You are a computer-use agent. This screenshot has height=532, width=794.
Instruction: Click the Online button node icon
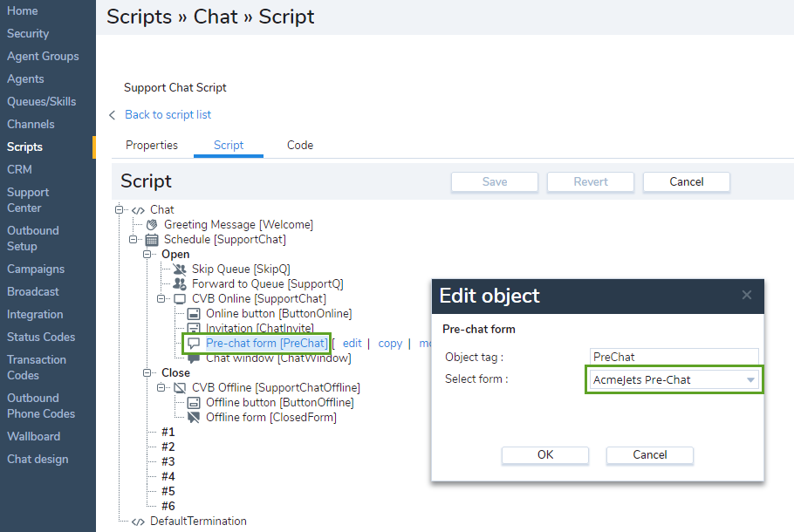194,314
